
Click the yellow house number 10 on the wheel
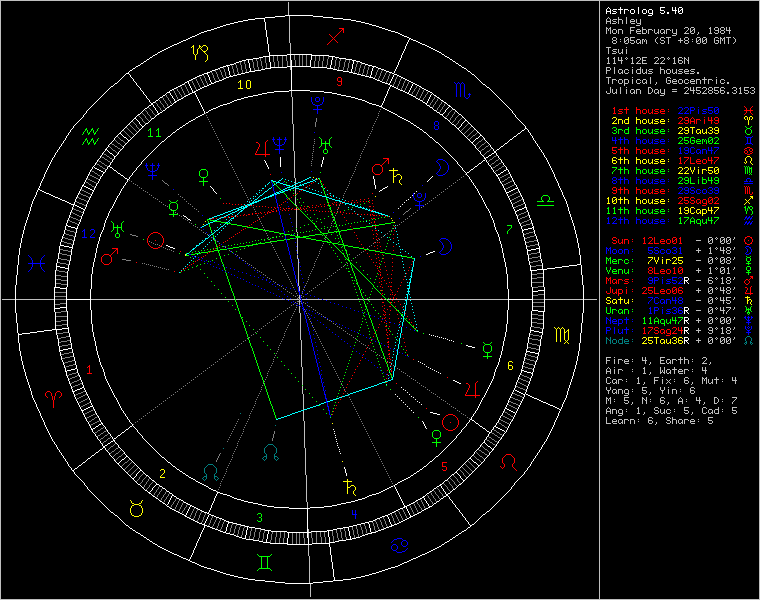click(x=244, y=85)
